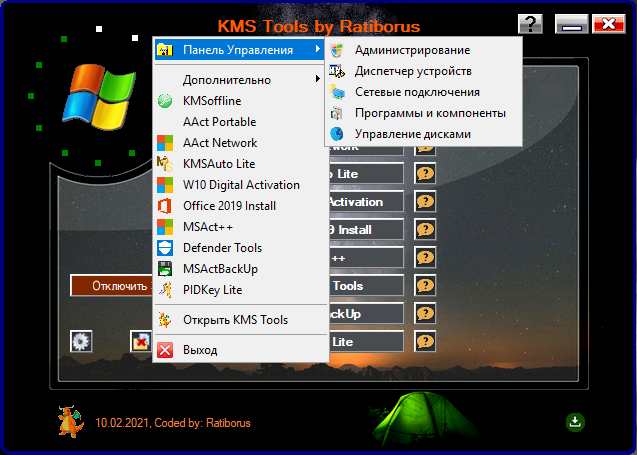The image size is (637, 455).
Task: Click the settings gear icon
Action: click(x=81, y=341)
